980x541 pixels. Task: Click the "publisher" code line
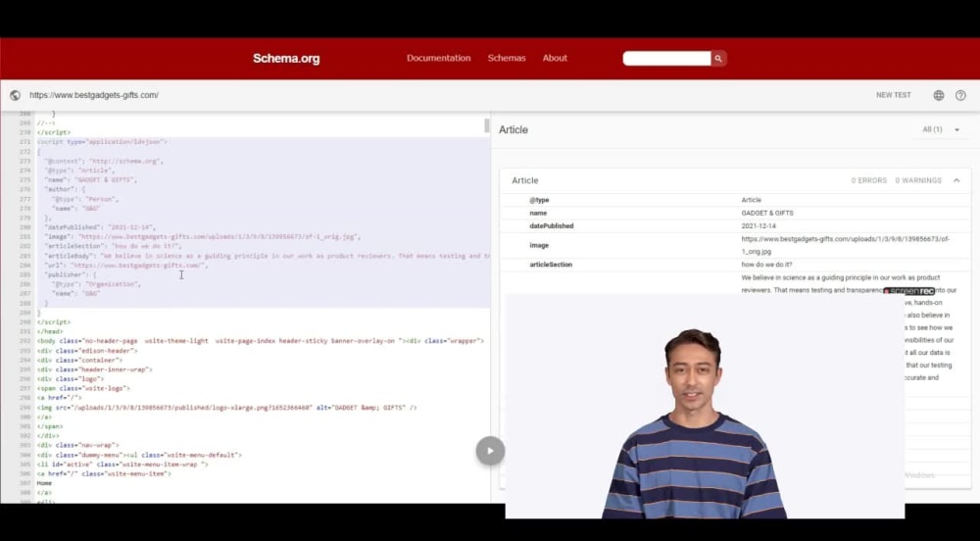coord(70,274)
